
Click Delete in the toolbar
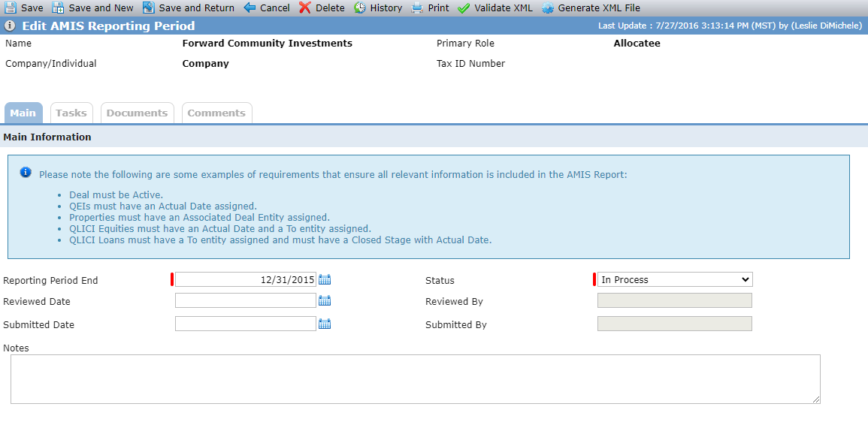331,8
